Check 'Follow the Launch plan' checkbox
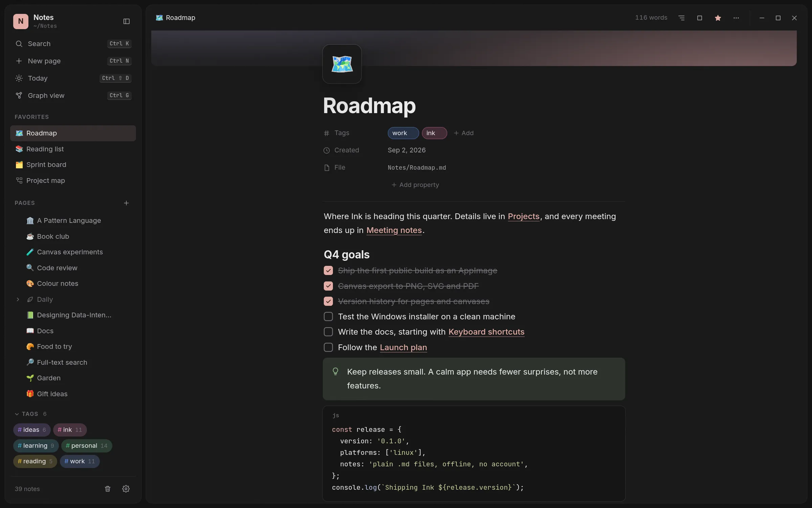The image size is (812, 508). (328, 347)
